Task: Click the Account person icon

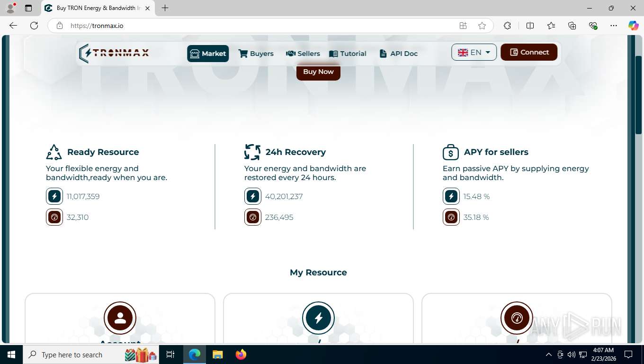Action: [120, 318]
